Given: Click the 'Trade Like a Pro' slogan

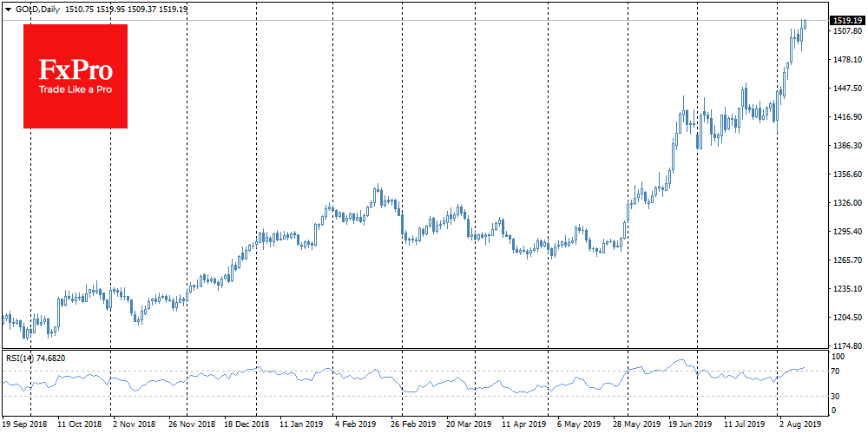Looking at the screenshot, I should [75, 89].
